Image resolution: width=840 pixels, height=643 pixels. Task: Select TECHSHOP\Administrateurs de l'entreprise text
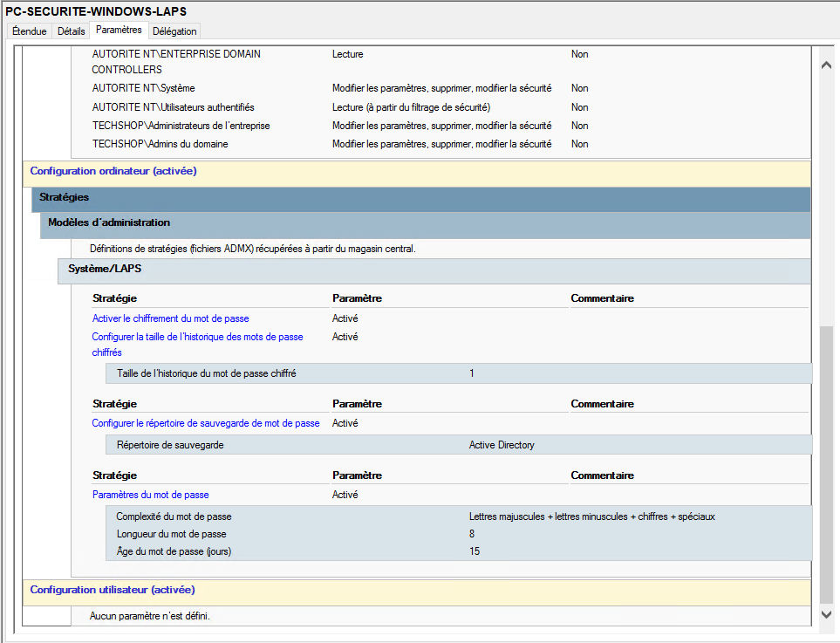pyautogui.click(x=181, y=126)
